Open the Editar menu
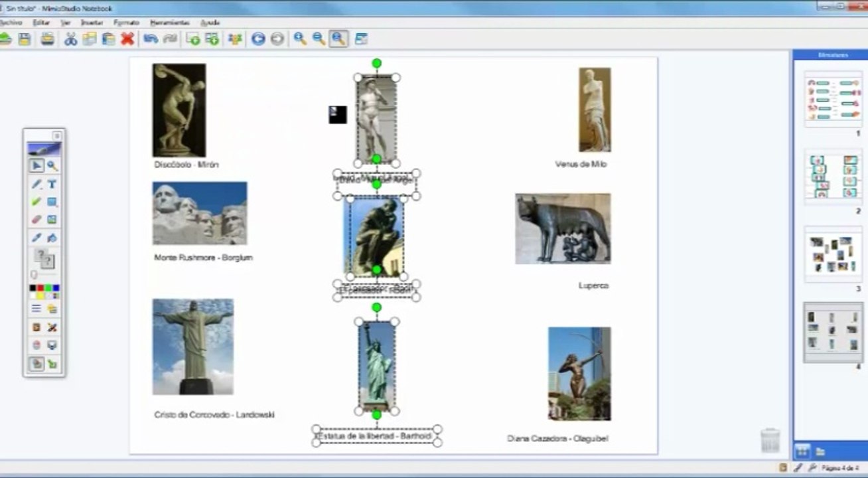 (41, 23)
